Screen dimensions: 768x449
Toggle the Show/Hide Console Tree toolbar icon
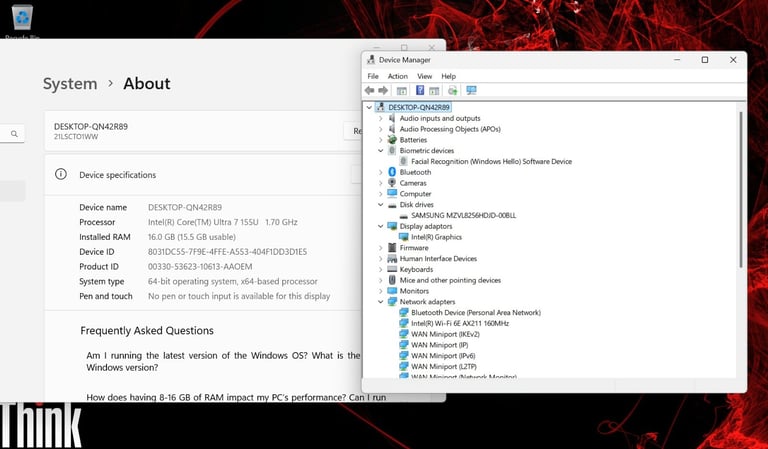[402, 91]
